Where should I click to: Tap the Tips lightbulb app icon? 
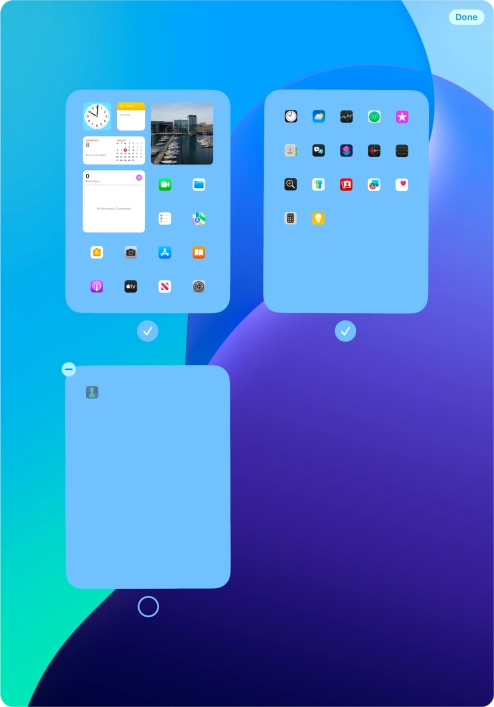318,219
